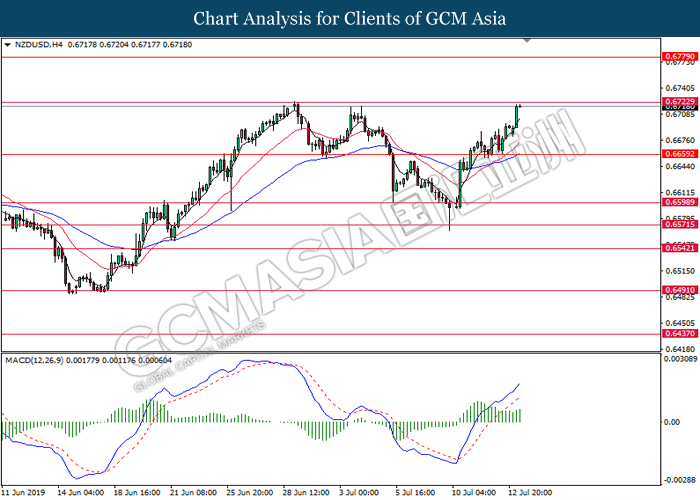Screen dimensions: 700x500
Task: Click the chart title banner text
Action: 350,18
